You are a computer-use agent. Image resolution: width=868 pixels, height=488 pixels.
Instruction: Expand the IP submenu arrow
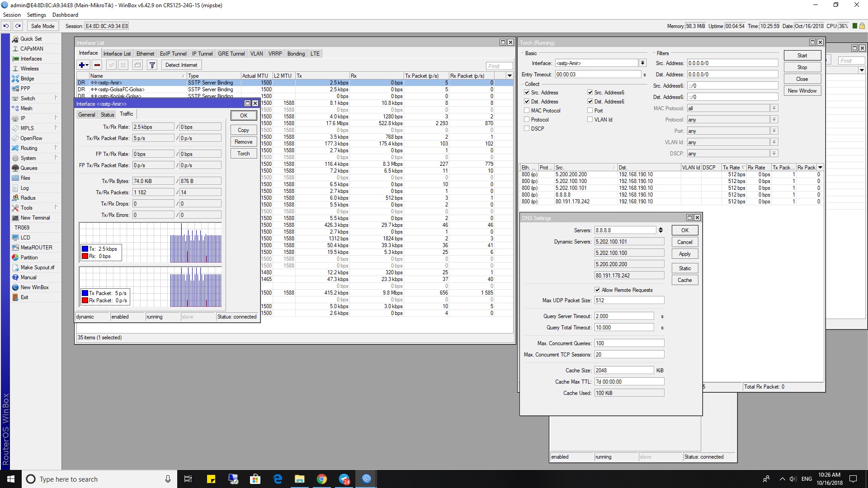[56, 118]
